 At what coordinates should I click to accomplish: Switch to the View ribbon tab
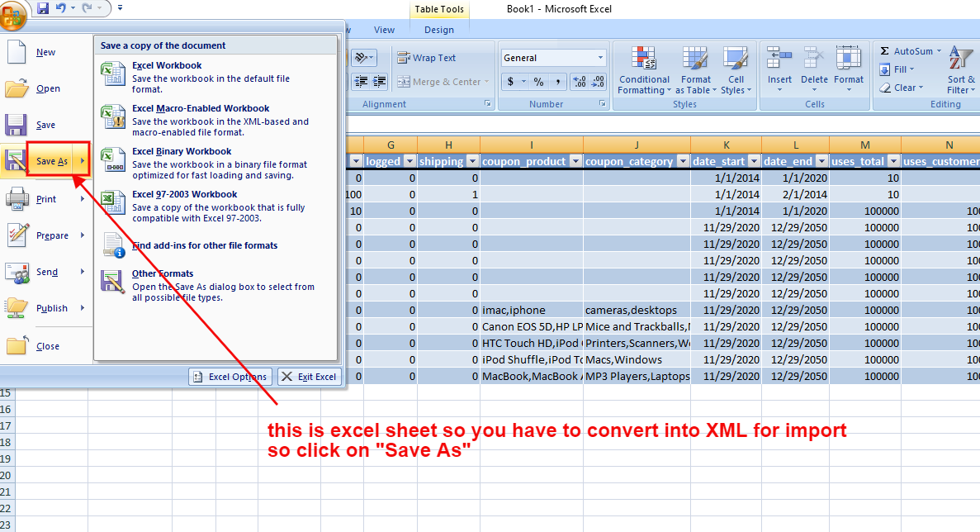coord(384,30)
